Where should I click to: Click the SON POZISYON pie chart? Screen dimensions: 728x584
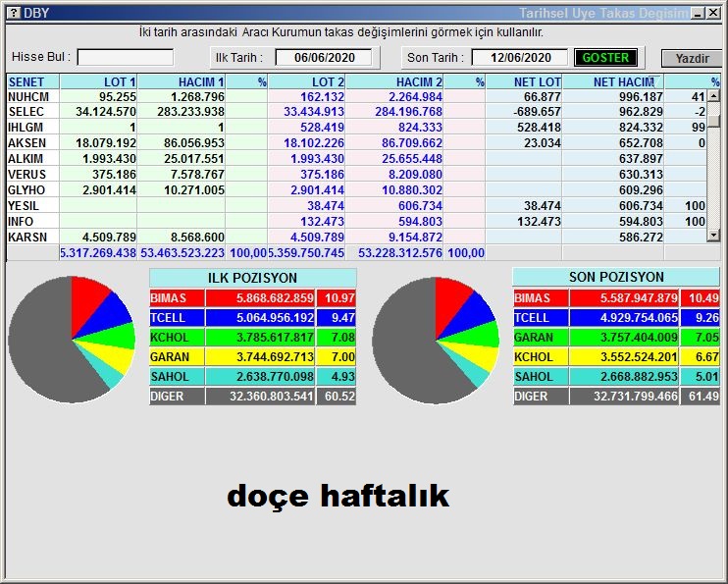point(436,341)
